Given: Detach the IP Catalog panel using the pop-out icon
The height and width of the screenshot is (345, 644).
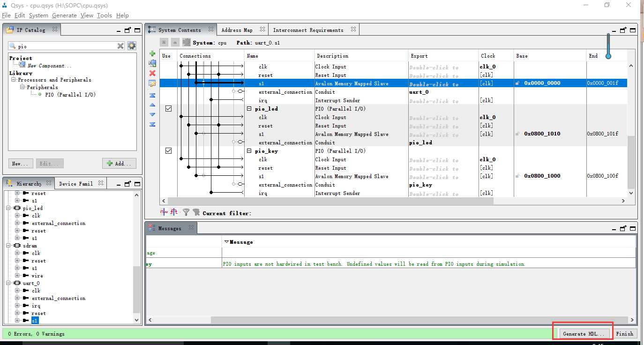Looking at the screenshot, I should 127,30.
